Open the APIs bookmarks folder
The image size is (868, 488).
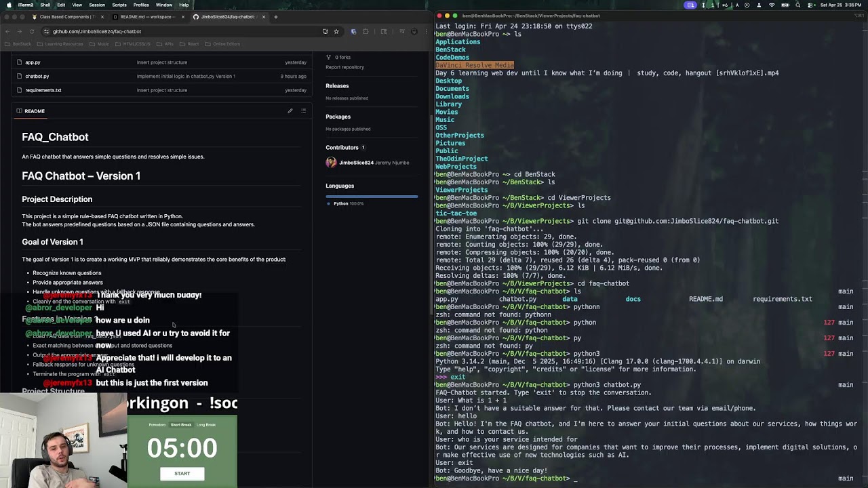pyautogui.click(x=165, y=44)
